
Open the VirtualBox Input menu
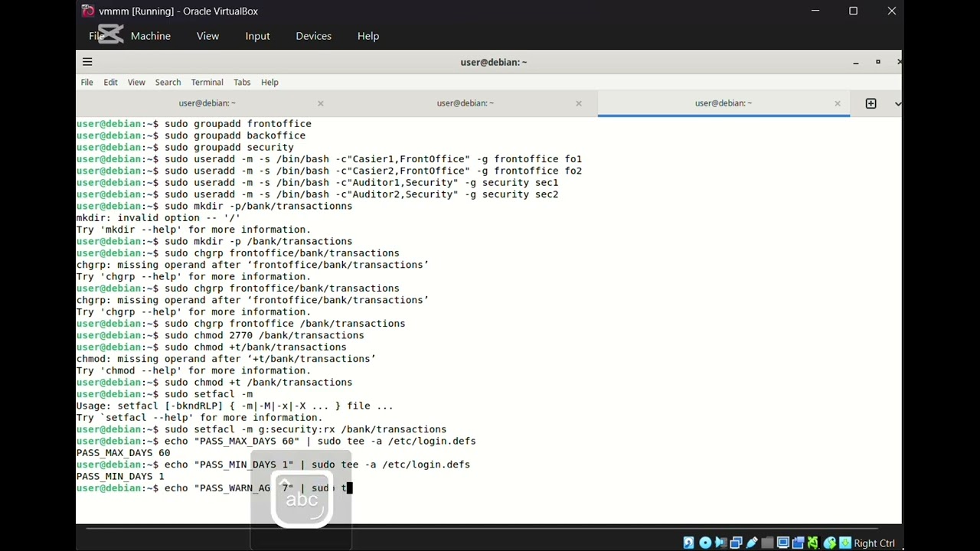[257, 36]
